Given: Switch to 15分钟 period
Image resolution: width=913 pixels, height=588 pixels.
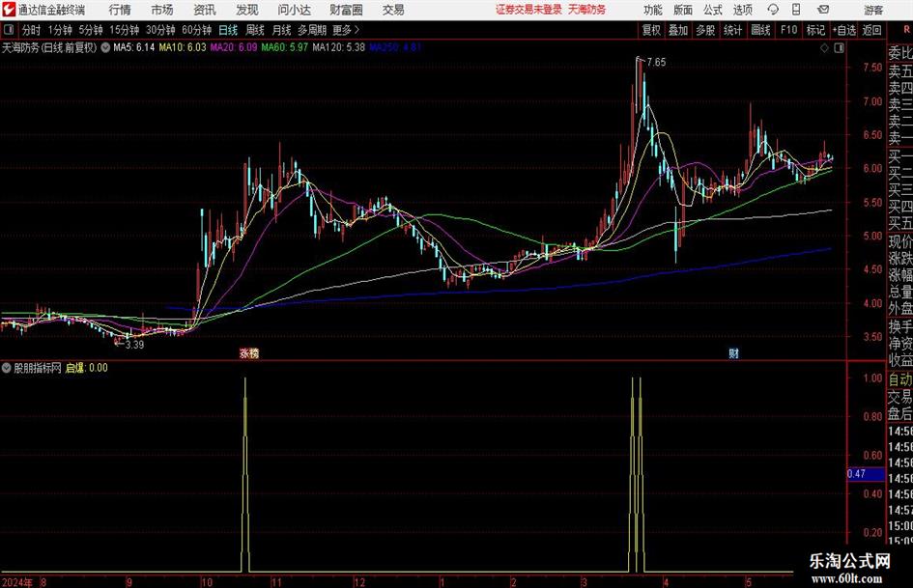Looking at the screenshot, I should tap(124, 30).
